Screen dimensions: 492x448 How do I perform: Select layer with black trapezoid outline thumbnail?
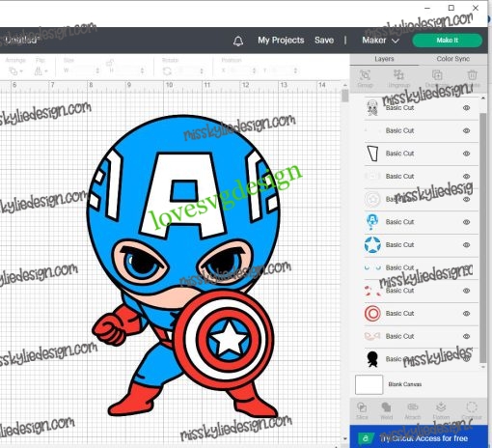pyautogui.click(x=421, y=154)
